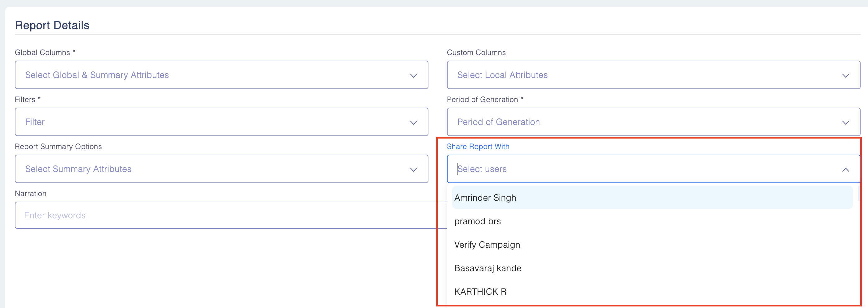The height and width of the screenshot is (308, 868).
Task: Click the Period of Generation chevron arrow
Action: tap(845, 123)
